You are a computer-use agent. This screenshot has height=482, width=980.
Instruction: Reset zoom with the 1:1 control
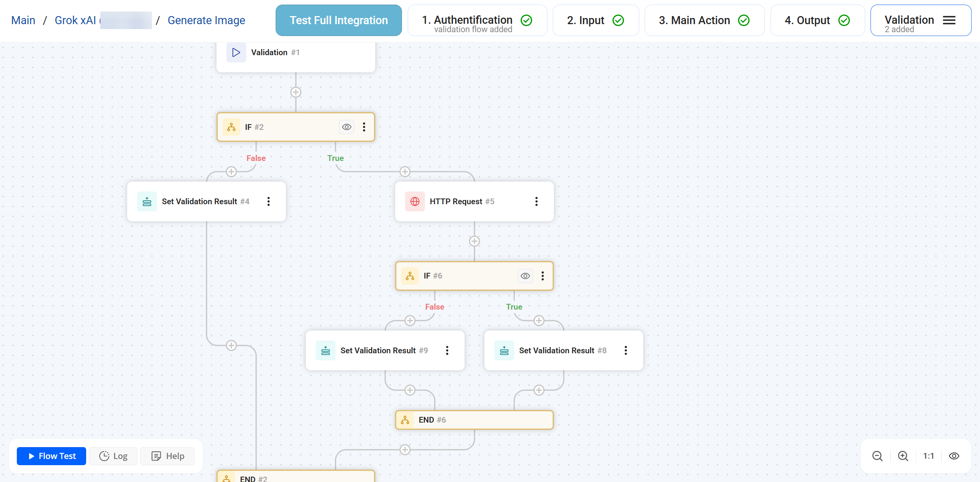929,456
